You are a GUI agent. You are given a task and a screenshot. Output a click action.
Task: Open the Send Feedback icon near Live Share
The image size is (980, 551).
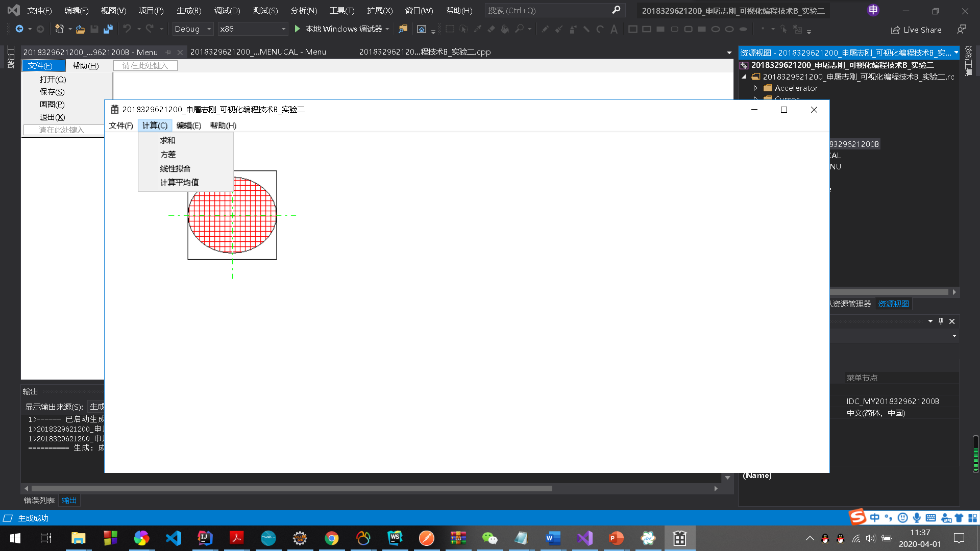962,30
